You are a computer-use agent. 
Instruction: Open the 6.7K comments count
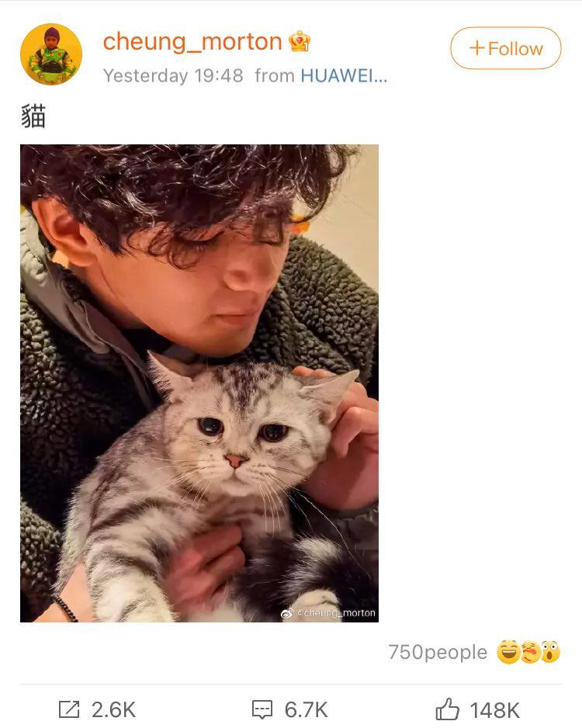pos(306,710)
